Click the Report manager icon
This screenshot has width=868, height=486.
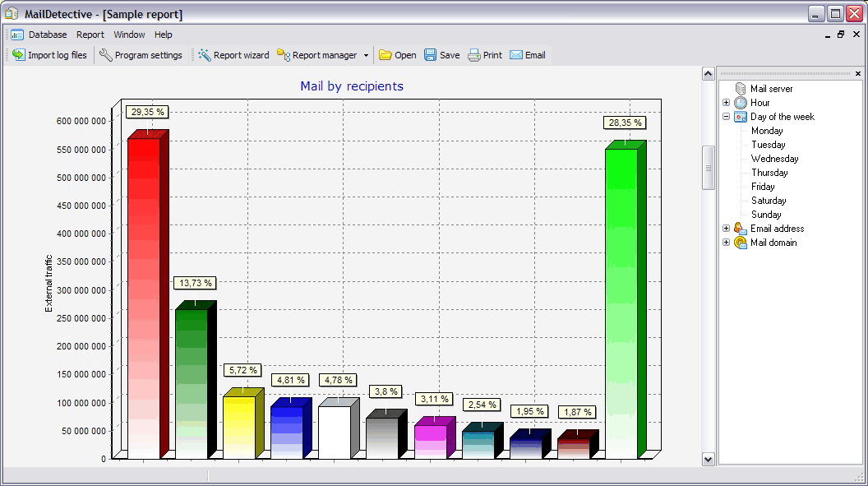pyautogui.click(x=284, y=55)
